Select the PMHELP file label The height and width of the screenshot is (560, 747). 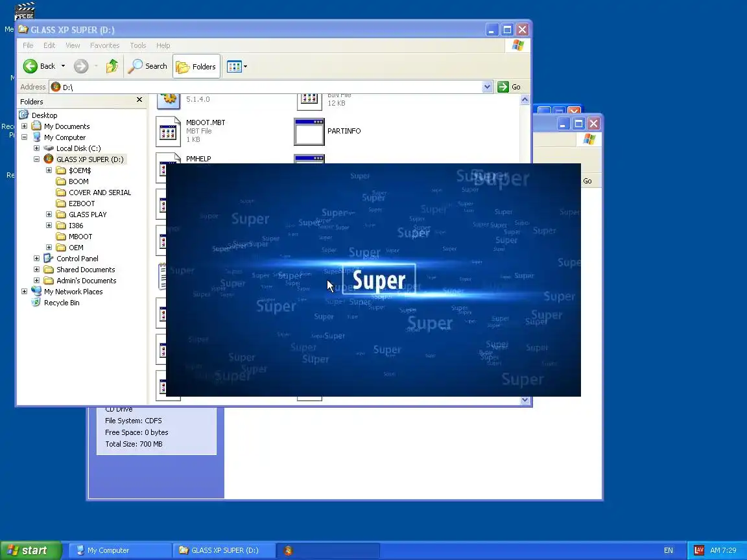click(x=198, y=159)
